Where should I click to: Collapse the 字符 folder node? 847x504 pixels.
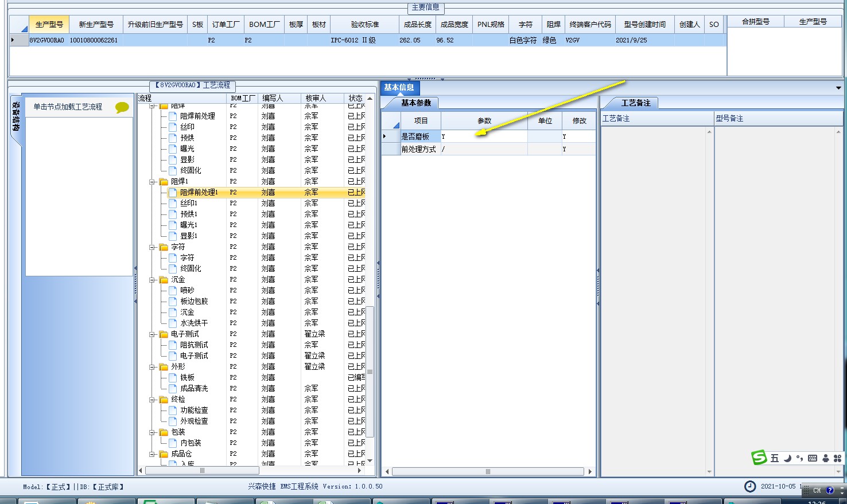(153, 247)
